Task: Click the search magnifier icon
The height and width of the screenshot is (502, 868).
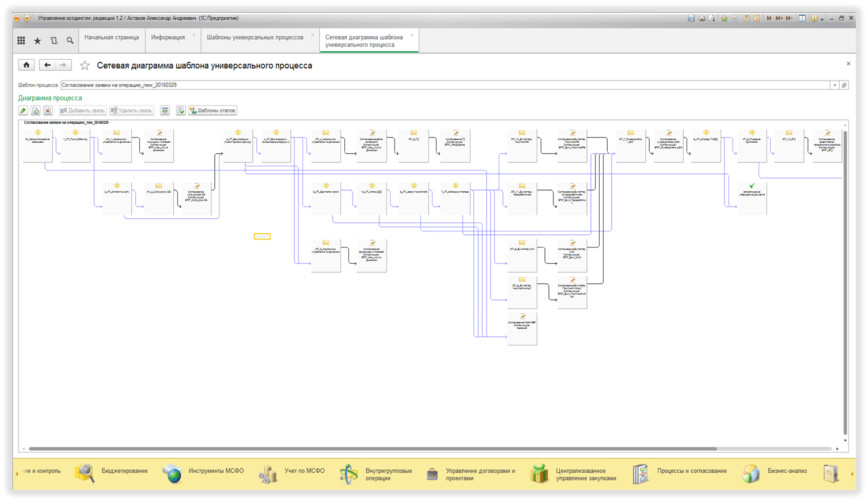Action: click(70, 40)
